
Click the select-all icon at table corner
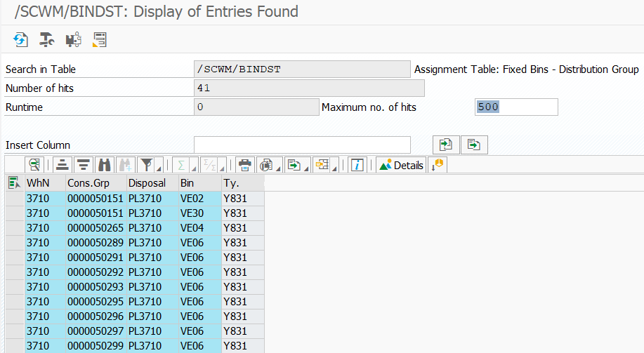coord(14,182)
